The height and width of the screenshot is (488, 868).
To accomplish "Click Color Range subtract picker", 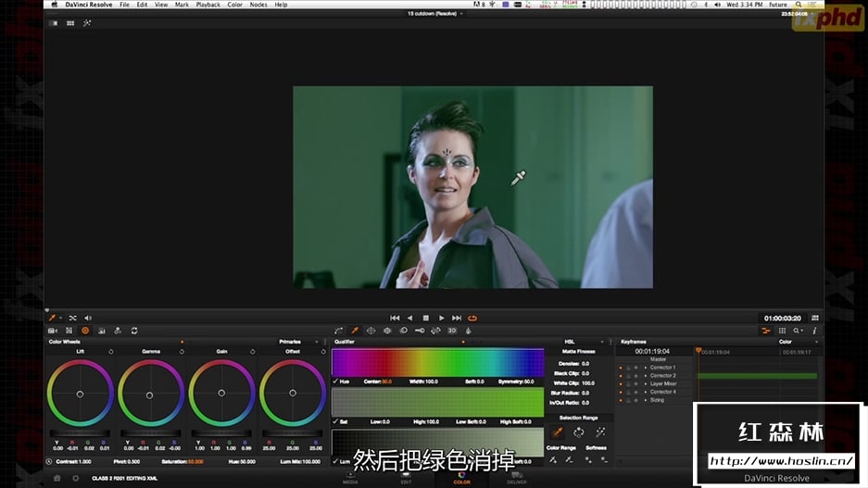I will pyautogui.click(x=569, y=460).
